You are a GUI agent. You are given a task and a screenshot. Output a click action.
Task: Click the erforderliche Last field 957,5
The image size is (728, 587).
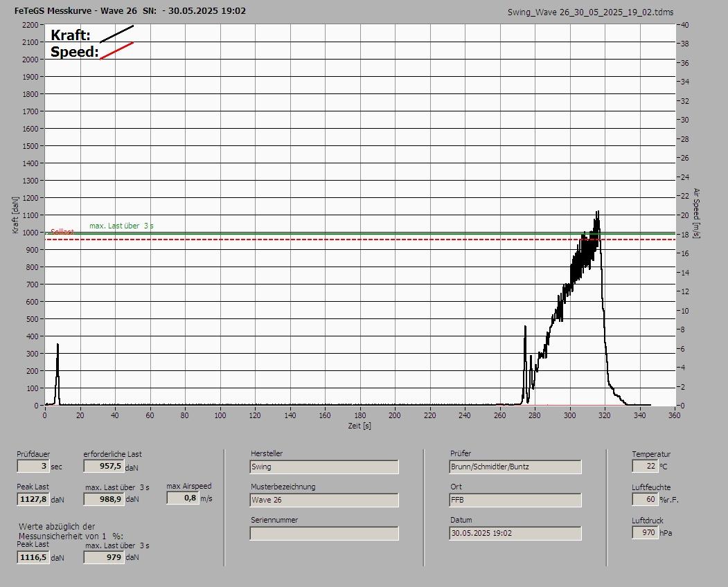104,466
